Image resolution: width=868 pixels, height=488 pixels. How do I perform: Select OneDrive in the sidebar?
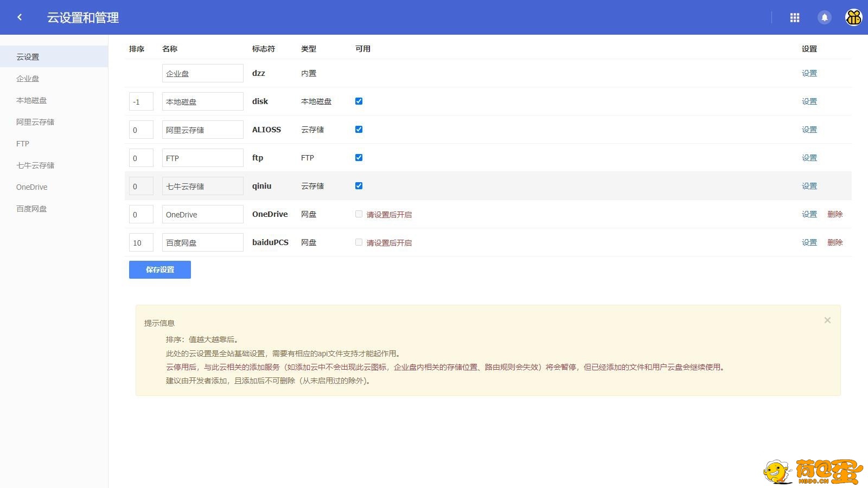click(54, 187)
